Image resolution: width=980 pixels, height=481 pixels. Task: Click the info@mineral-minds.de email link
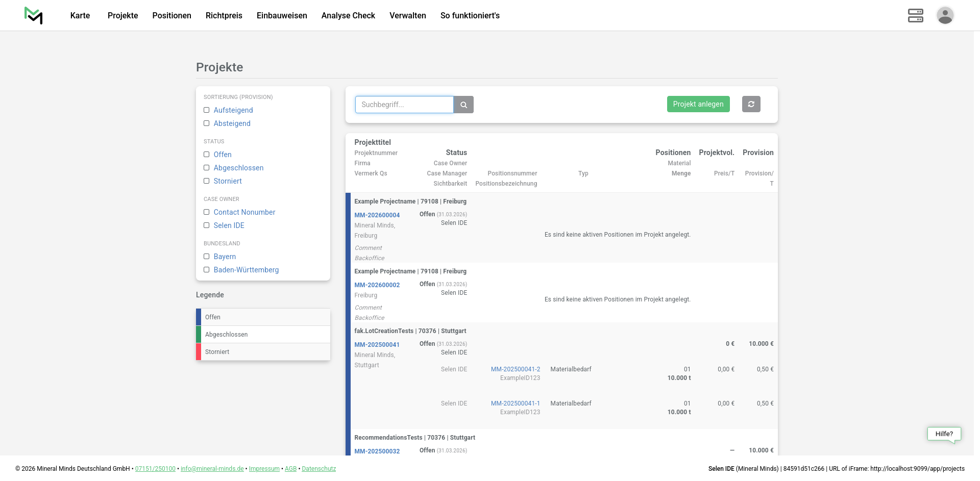pyautogui.click(x=212, y=469)
